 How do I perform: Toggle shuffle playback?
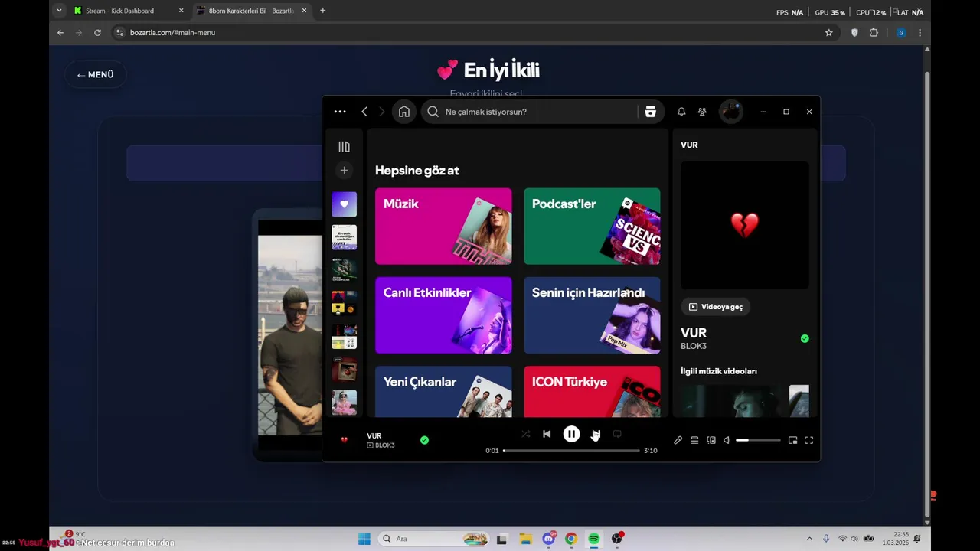pyautogui.click(x=525, y=434)
